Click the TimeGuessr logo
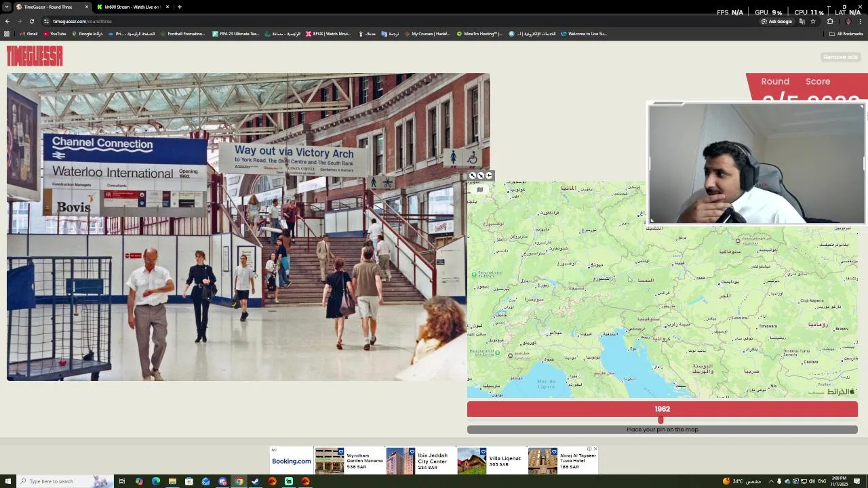 point(35,56)
